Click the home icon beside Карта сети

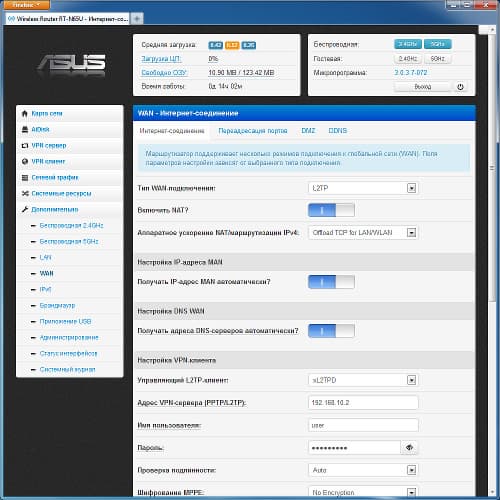24,114
